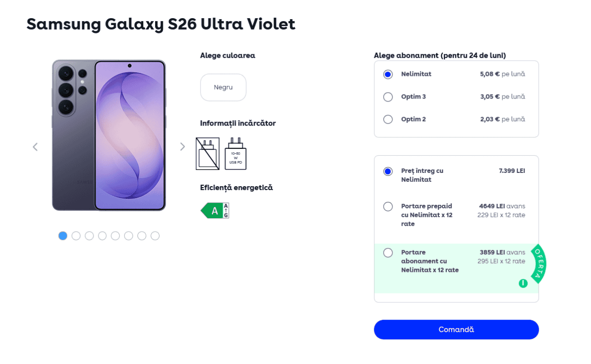The height and width of the screenshot is (364, 591).
Task: Select the Optim 3 subscription plan
Action: click(x=388, y=97)
